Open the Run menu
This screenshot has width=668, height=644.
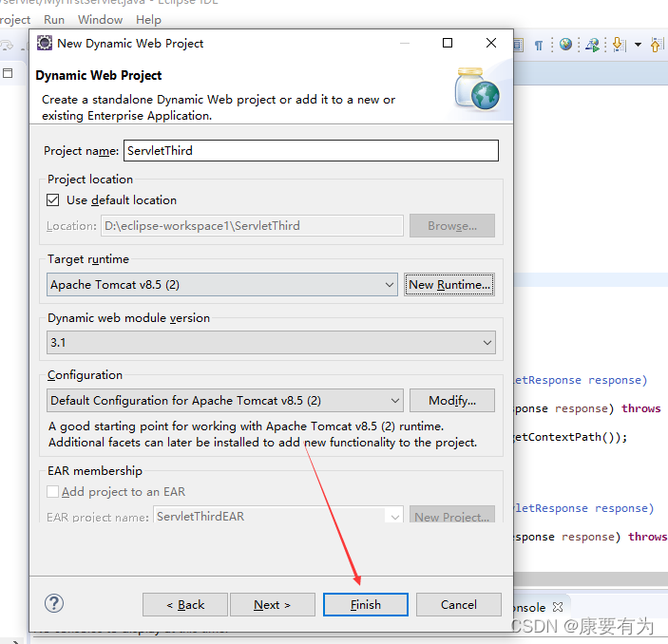54,20
